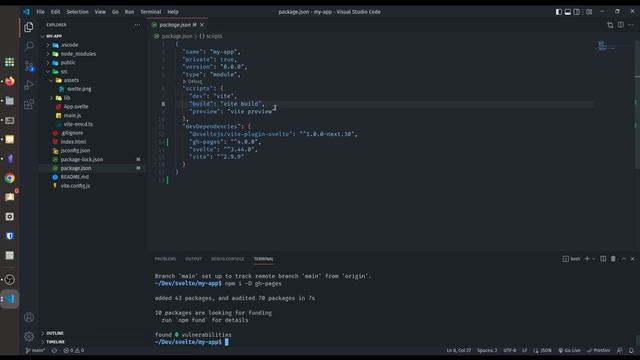Open index.html in the explorer
The height and width of the screenshot is (360, 640).
click(73, 142)
